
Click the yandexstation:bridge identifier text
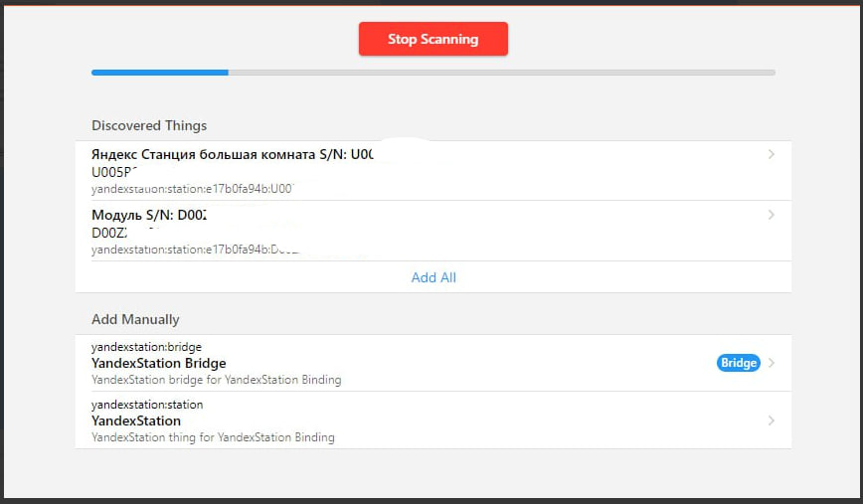click(146, 347)
